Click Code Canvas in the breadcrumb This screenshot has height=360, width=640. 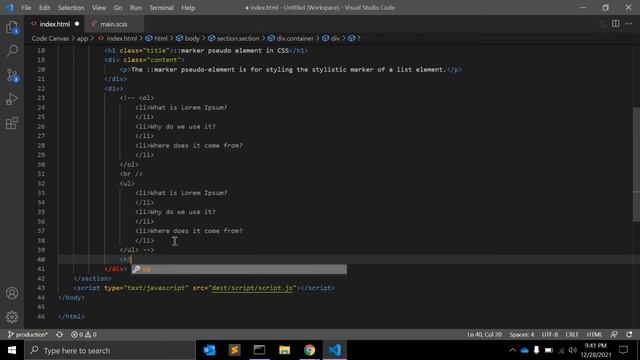50,38
